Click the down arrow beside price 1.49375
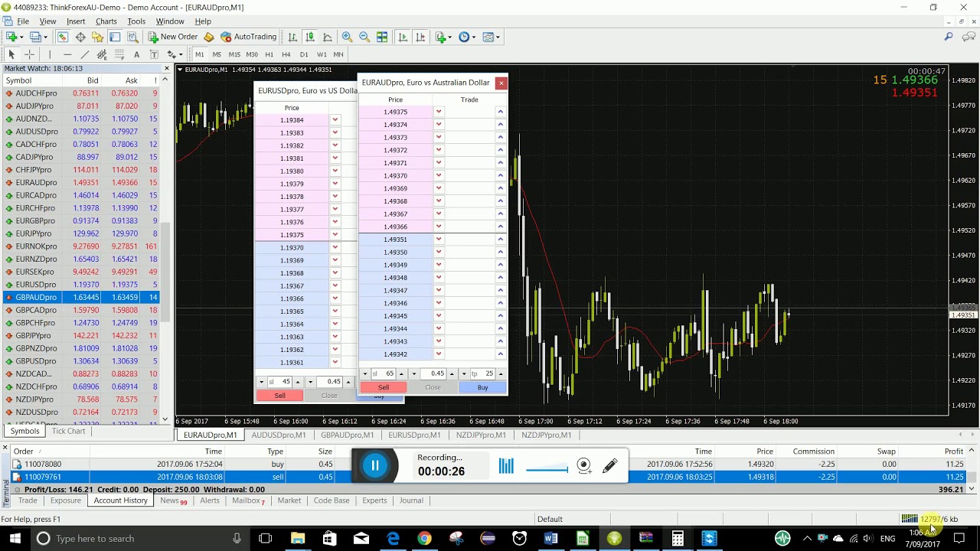 click(439, 112)
